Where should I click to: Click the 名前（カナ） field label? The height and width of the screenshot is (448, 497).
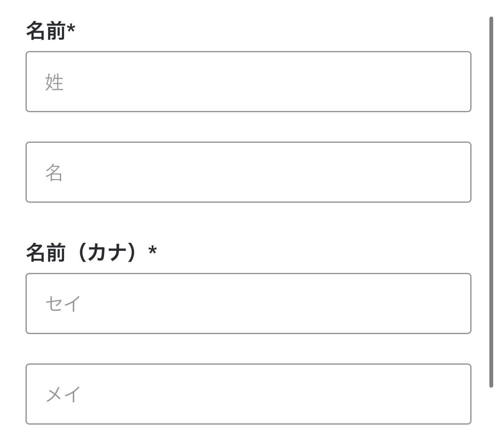point(81,252)
